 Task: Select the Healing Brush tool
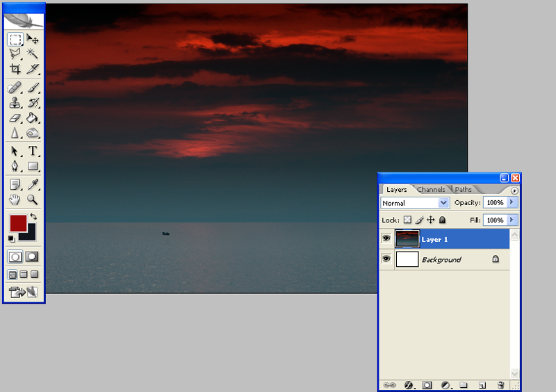coord(15,88)
